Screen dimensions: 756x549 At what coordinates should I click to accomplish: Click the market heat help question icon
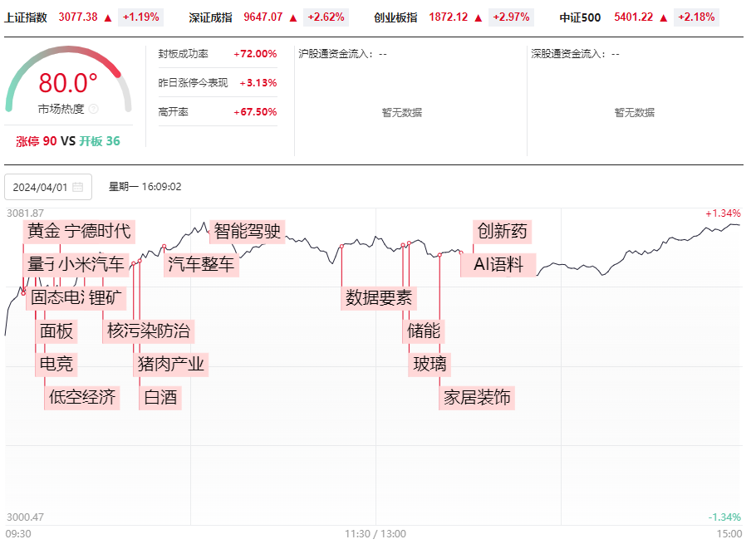point(94,109)
